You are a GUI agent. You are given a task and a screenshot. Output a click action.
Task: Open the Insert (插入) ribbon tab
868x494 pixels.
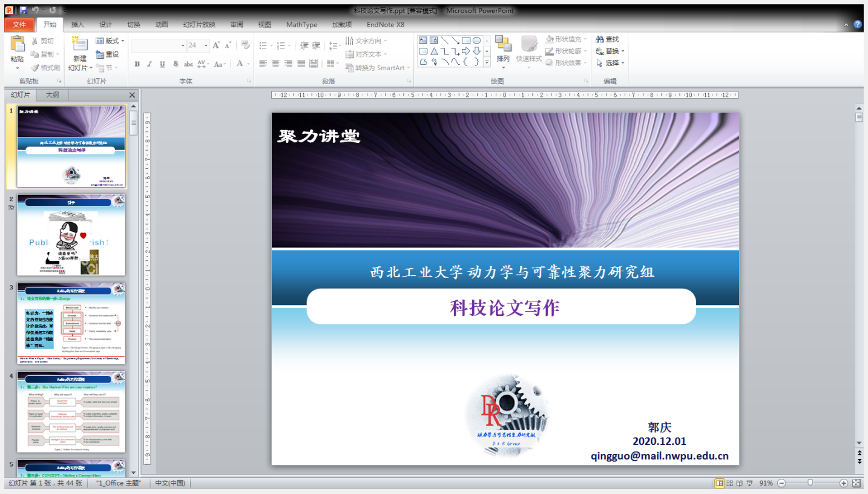[77, 25]
